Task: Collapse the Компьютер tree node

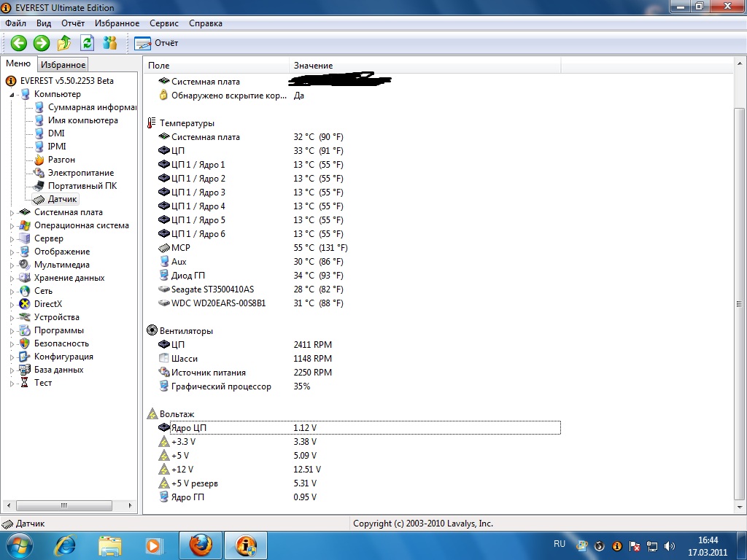Action: [x=12, y=95]
